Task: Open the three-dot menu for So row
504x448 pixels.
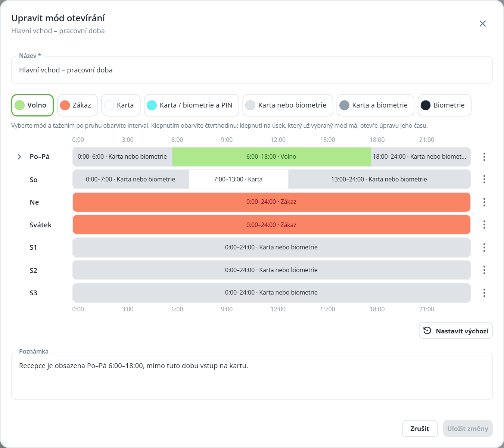Action: 484,179
